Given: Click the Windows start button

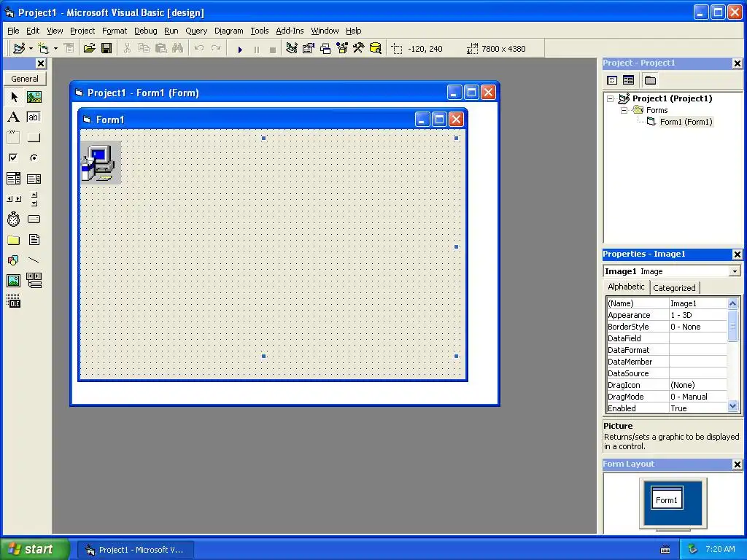Looking at the screenshot, I should point(34,549).
